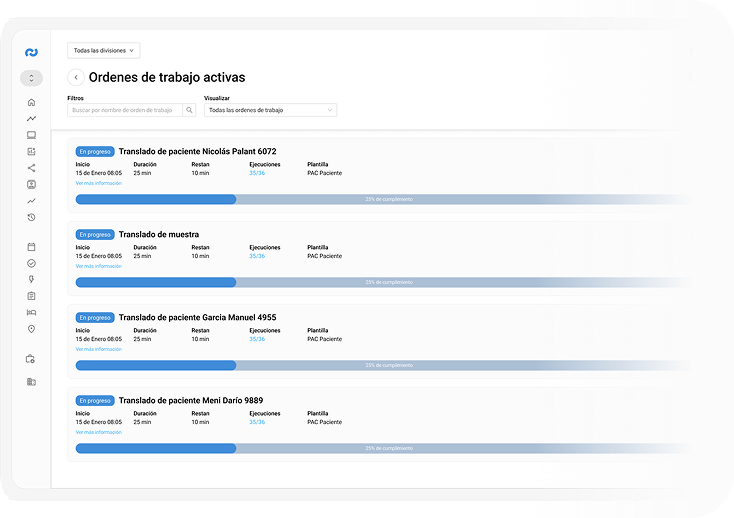
Task: Click the location pin sidebar icon
Action: click(31, 329)
